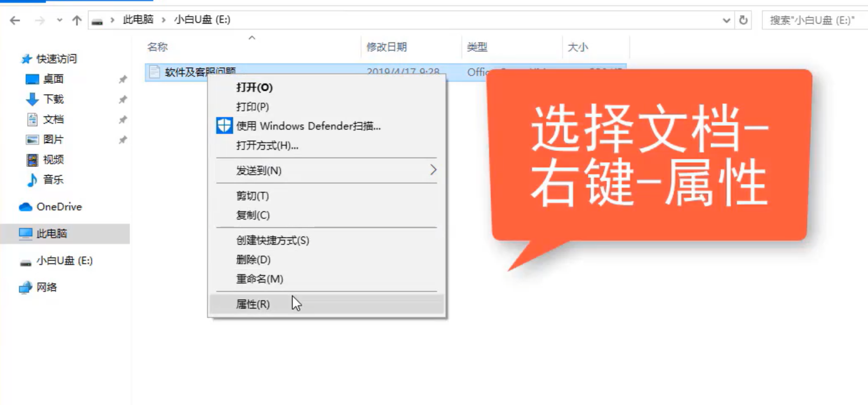Sort files by the Name column header

tap(158, 47)
